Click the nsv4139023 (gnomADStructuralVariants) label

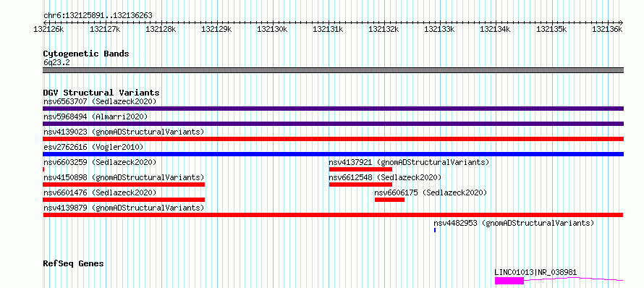pos(124,132)
